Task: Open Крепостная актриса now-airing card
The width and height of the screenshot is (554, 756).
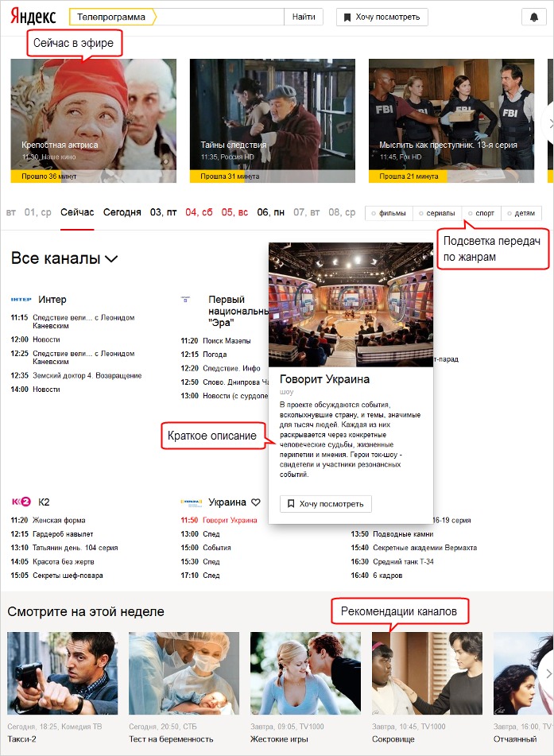Action: click(x=94, y=121)
